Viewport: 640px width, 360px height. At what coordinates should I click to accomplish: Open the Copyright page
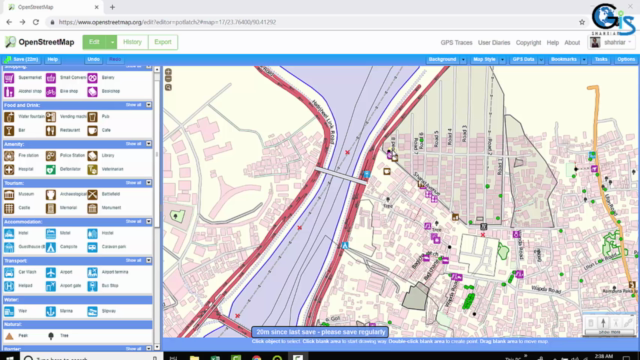[528, 42]
